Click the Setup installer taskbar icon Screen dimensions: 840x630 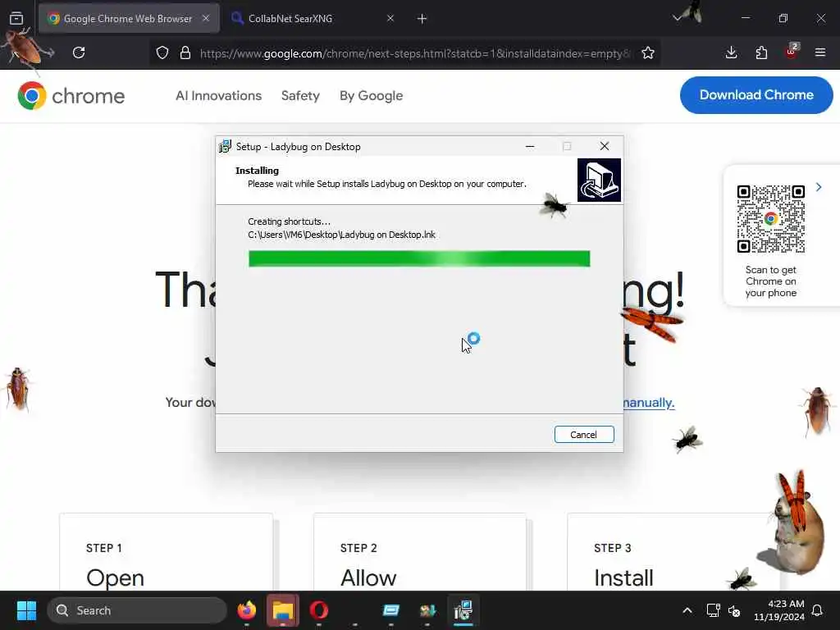pos(463,610)
